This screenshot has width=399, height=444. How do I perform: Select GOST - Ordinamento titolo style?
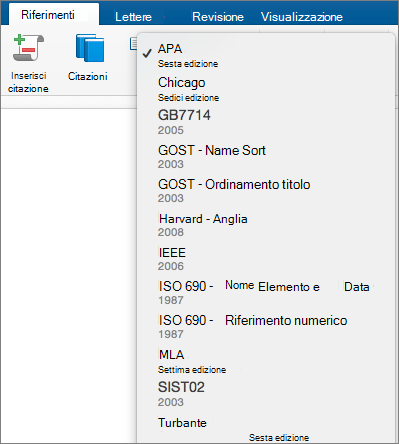[266, 191]
